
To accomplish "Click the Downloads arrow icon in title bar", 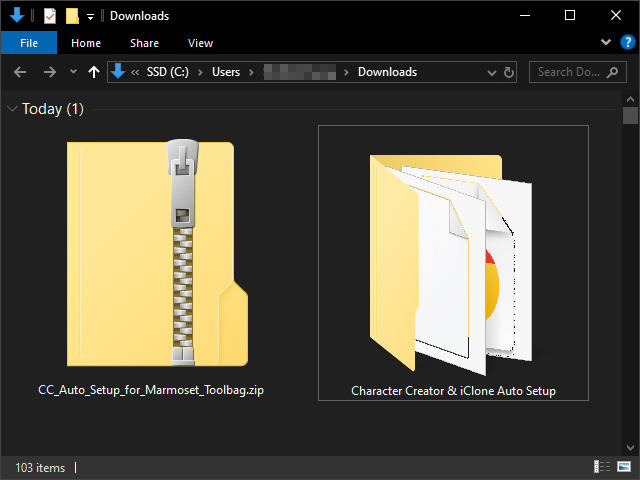I will 17,16.
